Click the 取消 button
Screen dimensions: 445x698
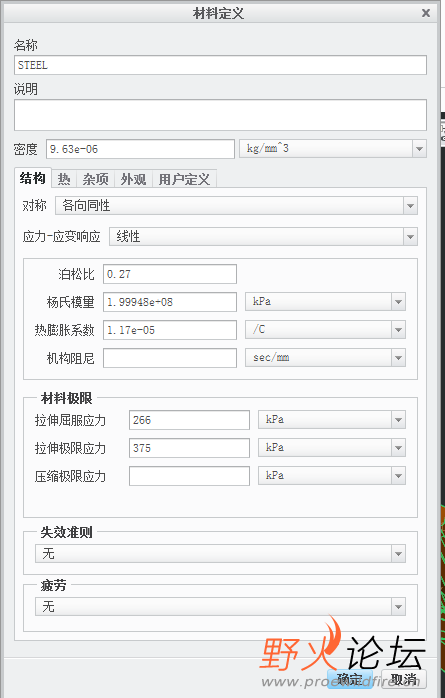coord(404,679)
